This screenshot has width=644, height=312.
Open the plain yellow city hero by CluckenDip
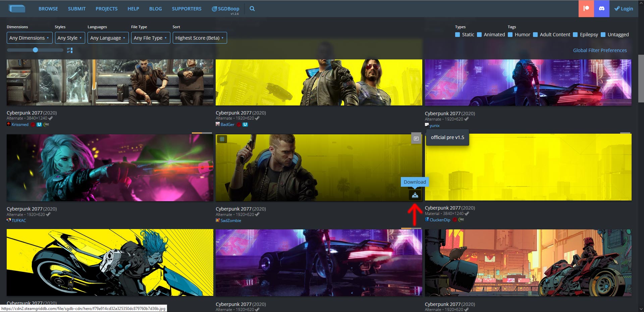pos(528,167)
